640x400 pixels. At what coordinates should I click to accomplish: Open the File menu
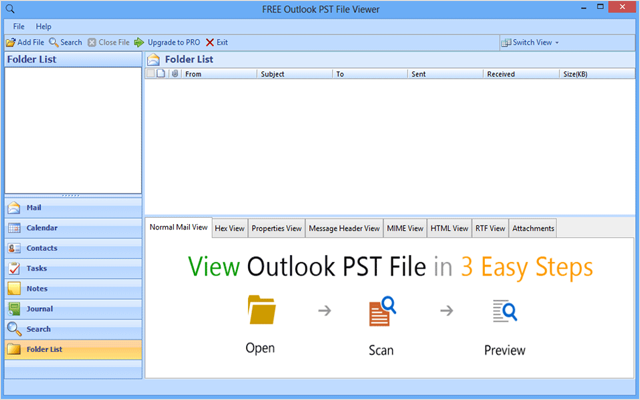pos(19,27)
